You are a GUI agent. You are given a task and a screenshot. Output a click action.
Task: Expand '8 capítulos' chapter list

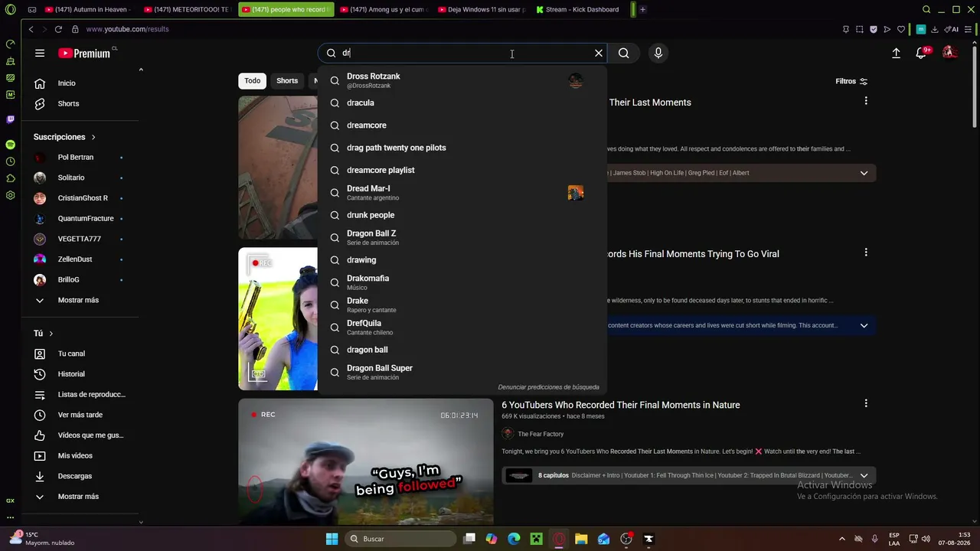tap(864, 475)
